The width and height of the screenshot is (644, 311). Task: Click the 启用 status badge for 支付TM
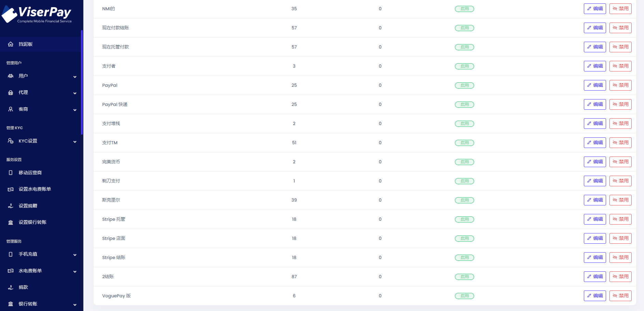pyautogui.click(x=465, y=143)
